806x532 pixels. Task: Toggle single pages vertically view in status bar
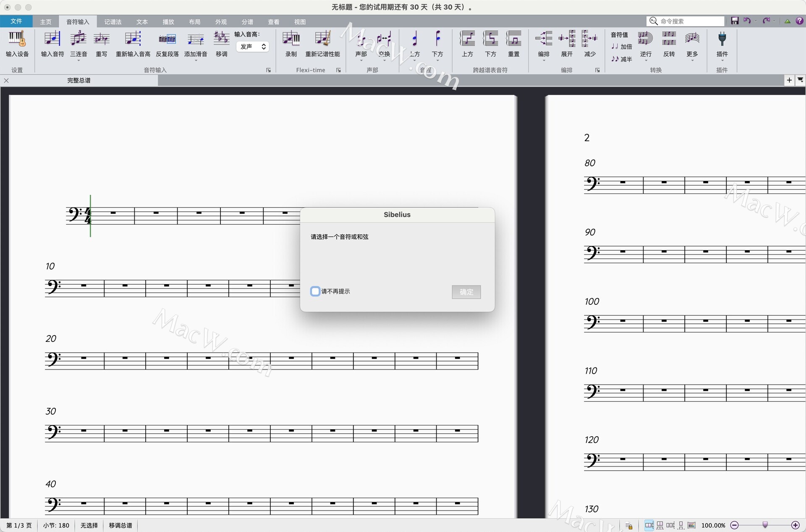pyautogui.click(x=681, y=525)
